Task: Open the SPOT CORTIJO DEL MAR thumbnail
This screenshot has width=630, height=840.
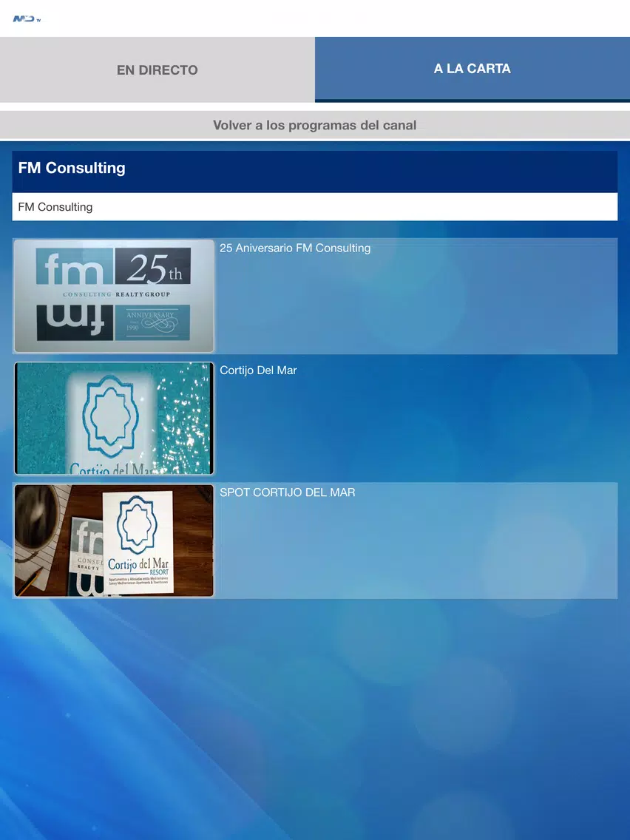Action: coord(114,541)
